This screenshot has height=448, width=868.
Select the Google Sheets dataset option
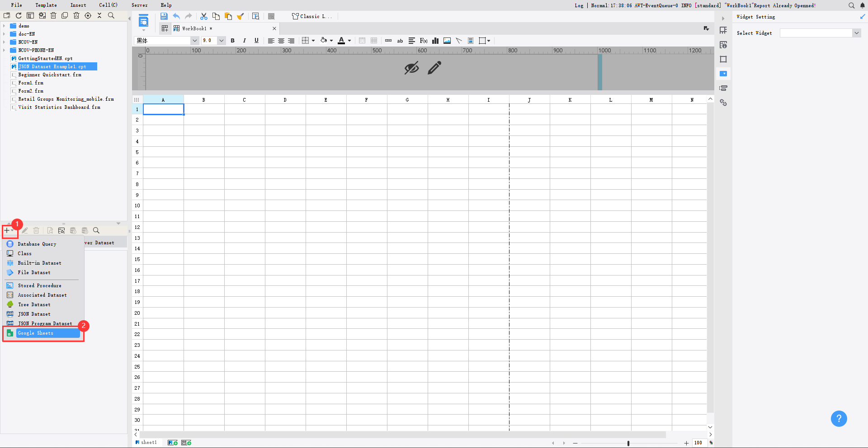click(x=36, y=333)
